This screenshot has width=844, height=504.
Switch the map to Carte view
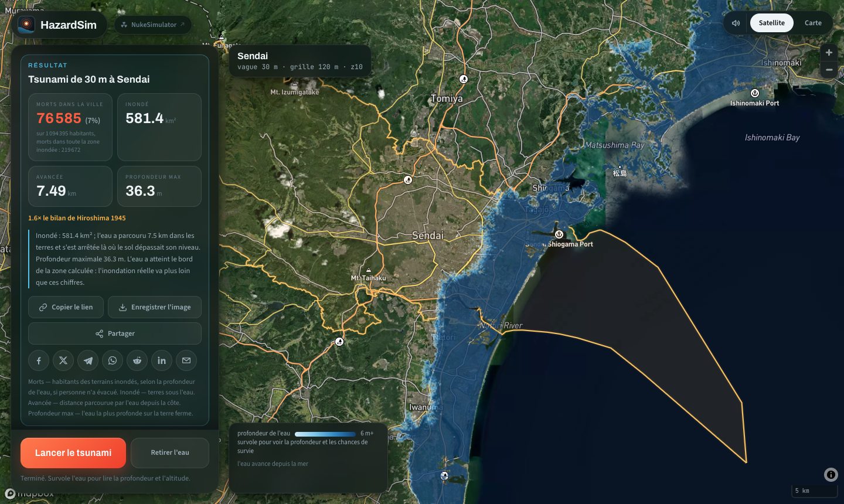point(813,23)
